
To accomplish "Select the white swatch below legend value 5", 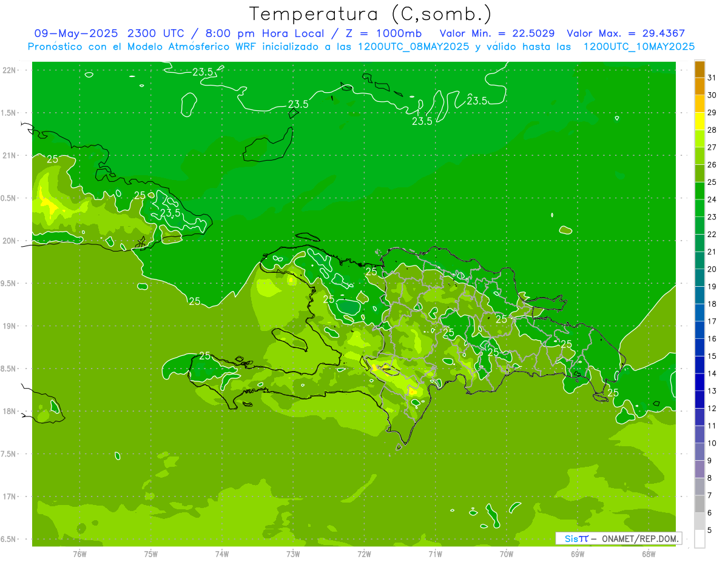I will (x=699, y=539).
